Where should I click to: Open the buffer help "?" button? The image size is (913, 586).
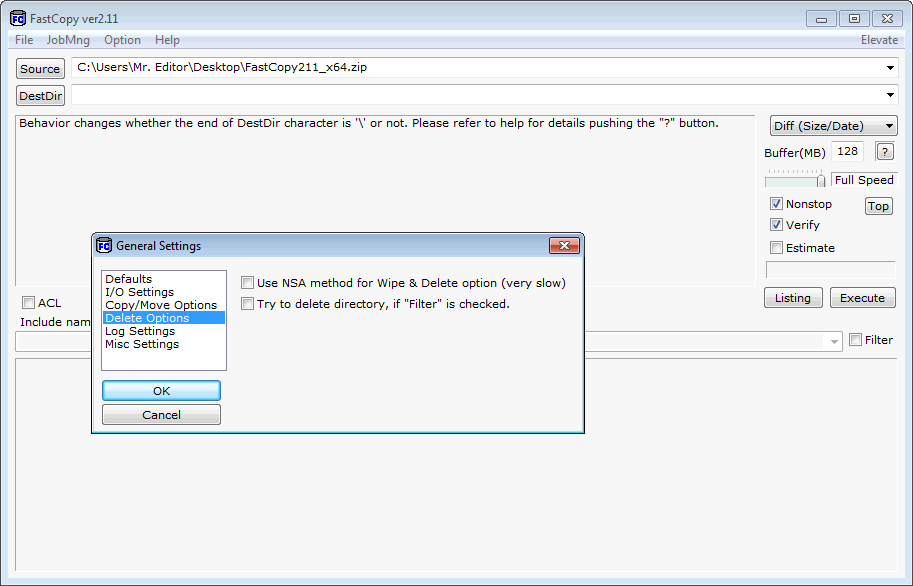[884, 152]
